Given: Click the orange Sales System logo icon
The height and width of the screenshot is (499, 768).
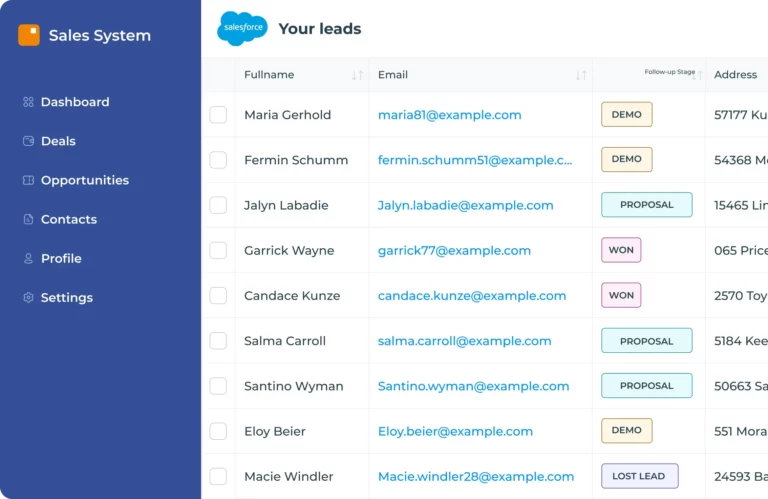Looking at the screenshot, I should point(29,35).
